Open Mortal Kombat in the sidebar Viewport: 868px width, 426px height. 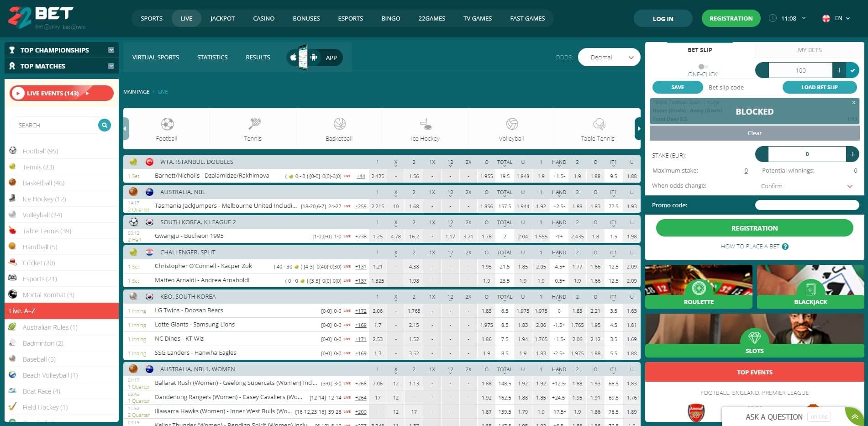pos(48,295)
